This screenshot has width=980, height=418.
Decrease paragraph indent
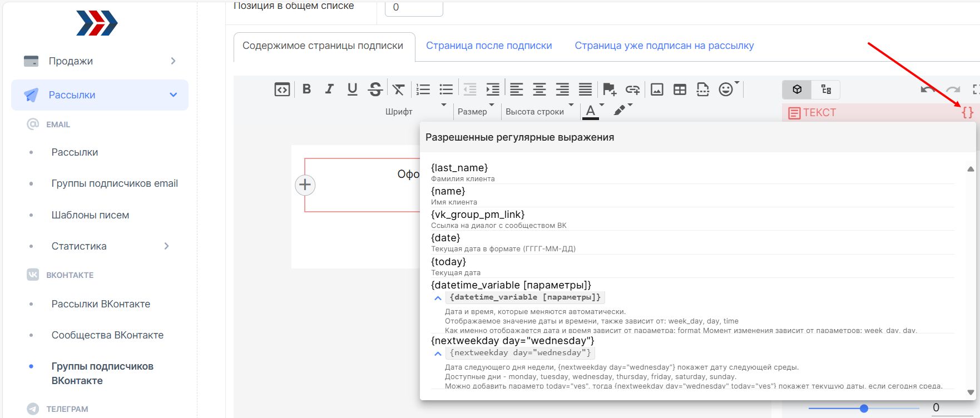click(x=470, y=89)
